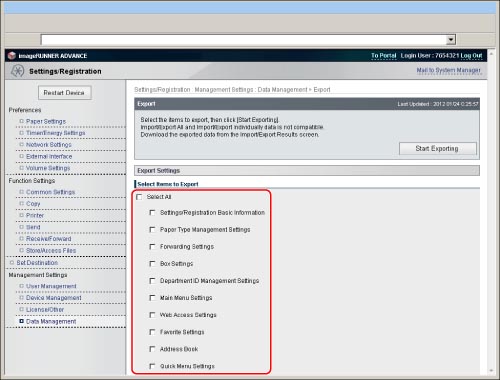Click the Preferences section label

click(x=25, y=110)
